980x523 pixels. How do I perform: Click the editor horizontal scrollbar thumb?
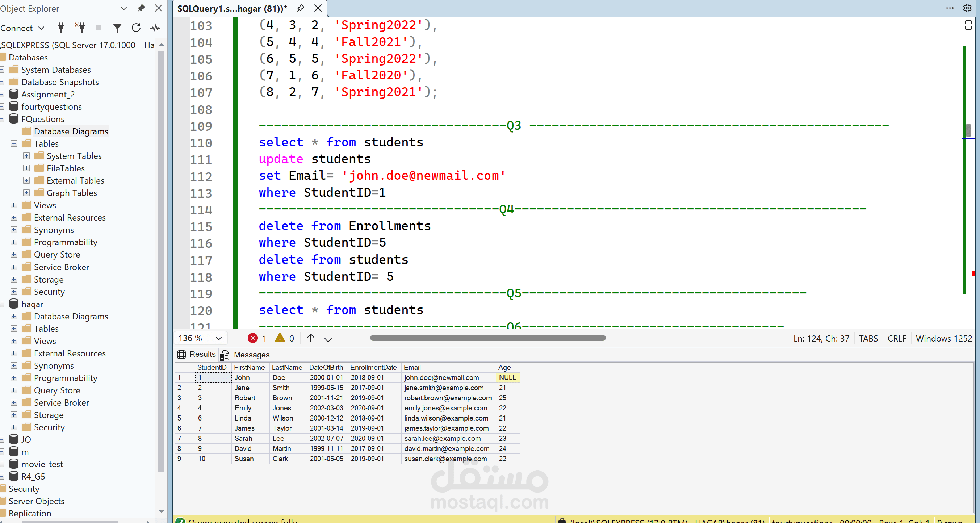pos(487,338)
